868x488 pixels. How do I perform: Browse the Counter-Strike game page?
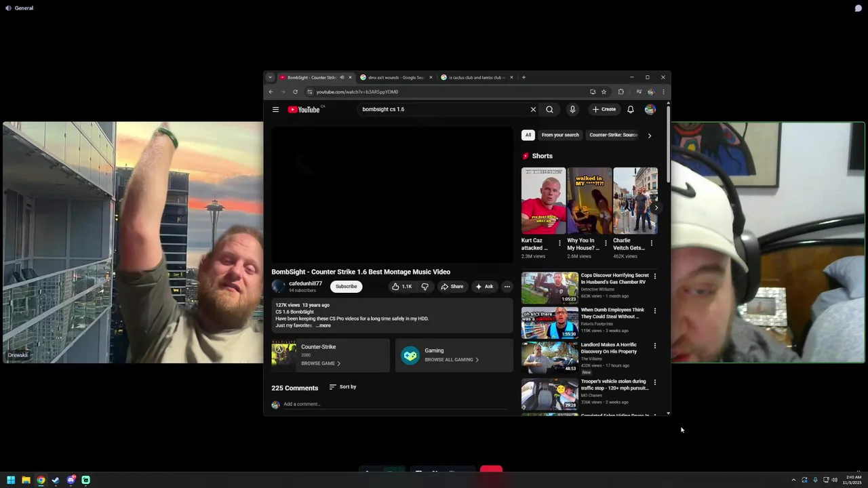click(321, 363)
